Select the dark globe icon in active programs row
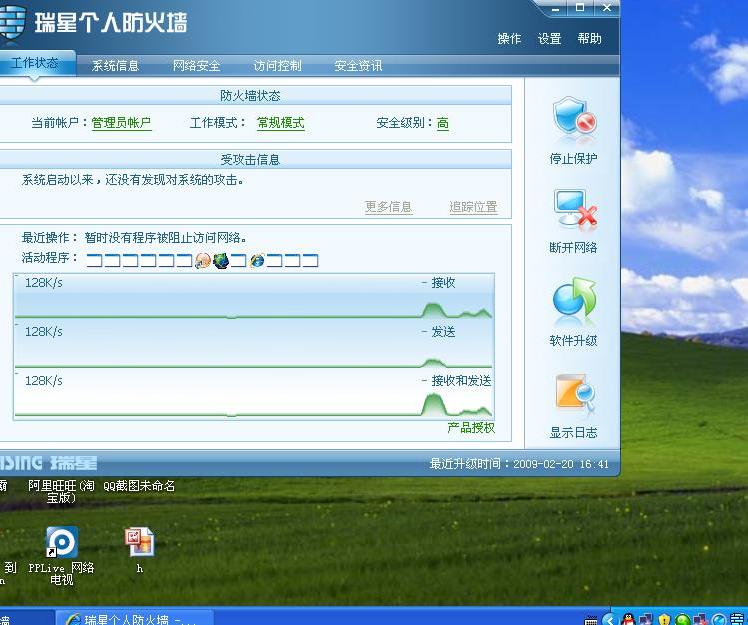This screenshot has height=625, width=748. pos(221,260)
